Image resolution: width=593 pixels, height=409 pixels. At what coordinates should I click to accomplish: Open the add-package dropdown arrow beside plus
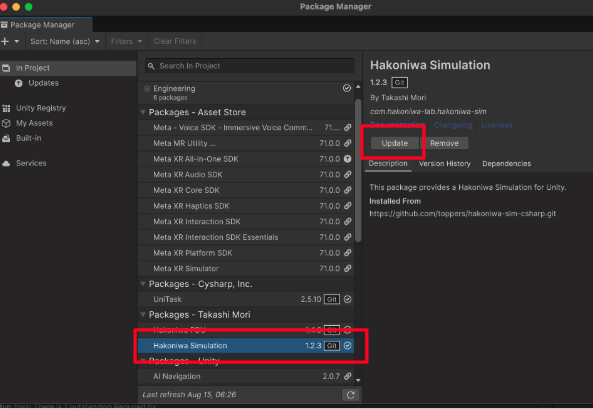[x=17, y=41]
